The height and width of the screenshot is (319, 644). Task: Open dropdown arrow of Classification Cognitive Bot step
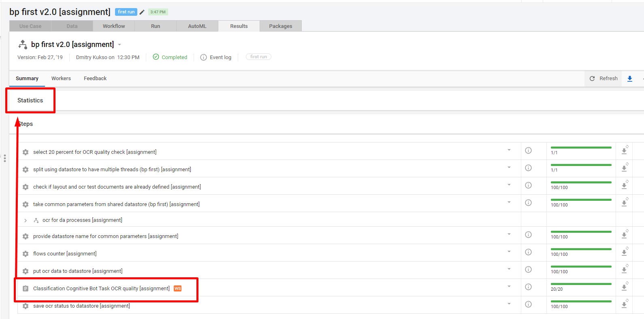click(509, 287)
